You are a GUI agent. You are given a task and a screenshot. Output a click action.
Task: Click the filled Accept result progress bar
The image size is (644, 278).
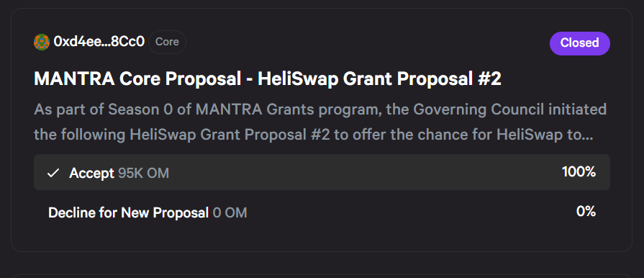coord(322,172)
